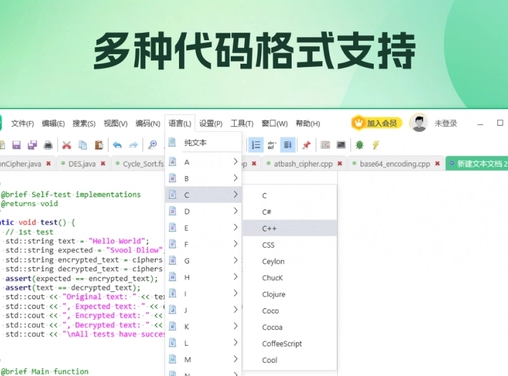The width and height of the screenshot is (508, 376).
Task: Choose Ceylon from the C submenu
Action: point(290,261)
